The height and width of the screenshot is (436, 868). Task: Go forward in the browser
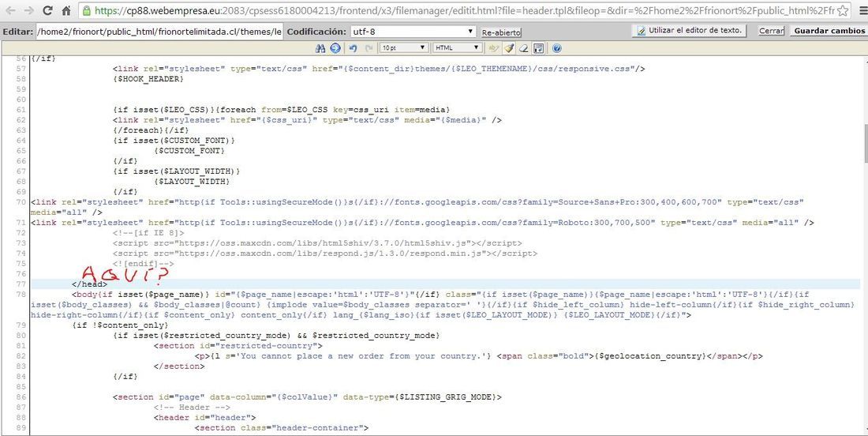click(29, 10)
